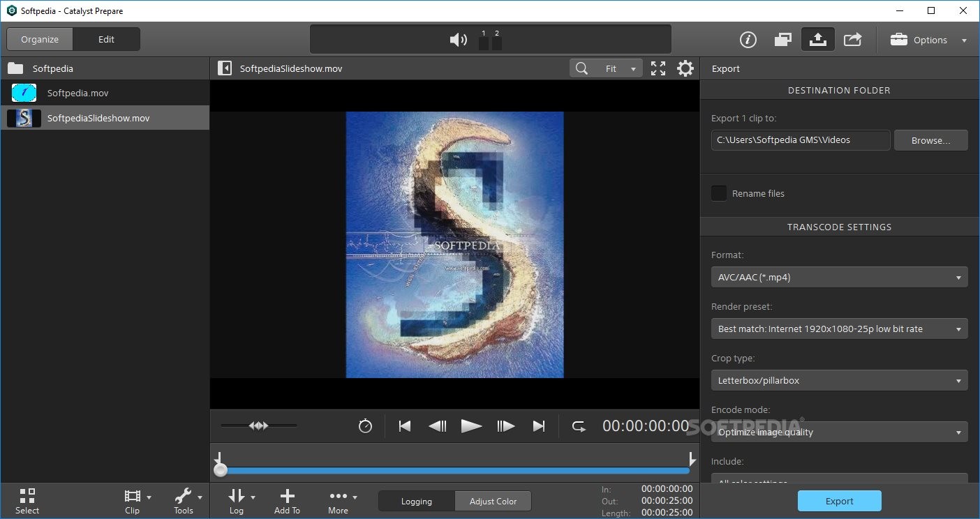The image size is (980, 519).
Task: Enter full screen preview mode
Action: coord(658,68)
